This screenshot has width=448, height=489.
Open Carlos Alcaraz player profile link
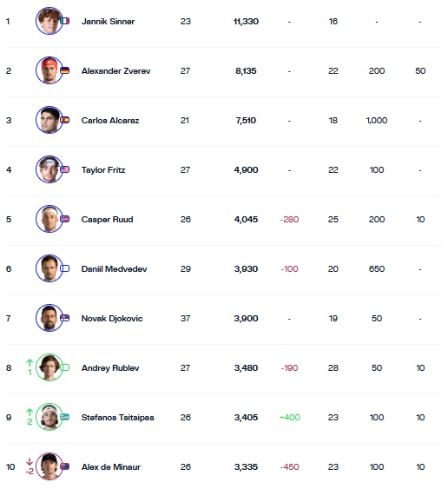[110, 121]
